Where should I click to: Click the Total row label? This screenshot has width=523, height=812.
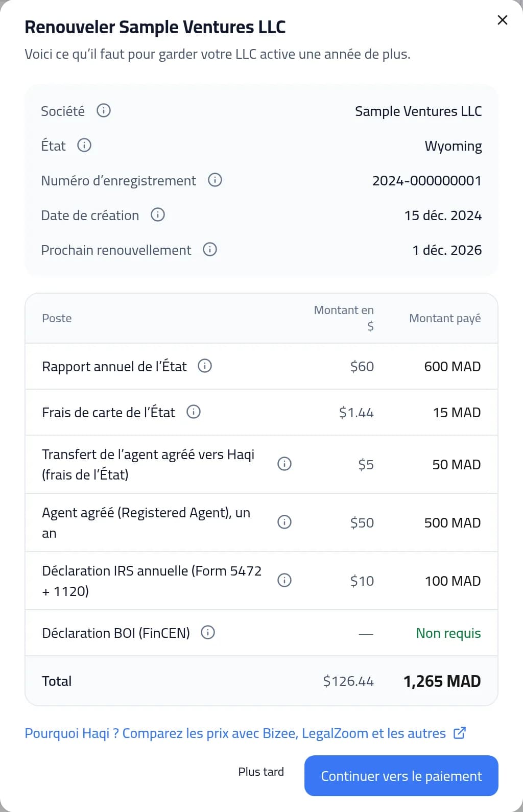coord(57,681)
